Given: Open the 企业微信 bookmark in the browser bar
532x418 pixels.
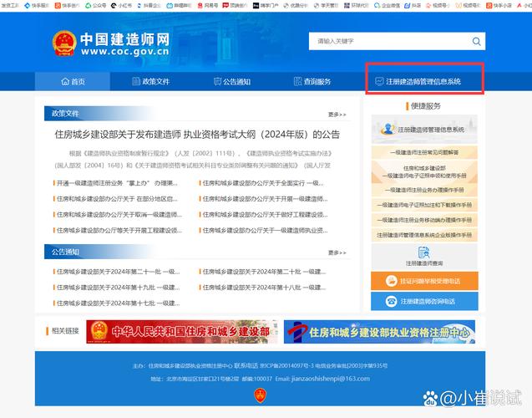Looking at the screenshot, I should pyautogui.click(x=388, y=5).
